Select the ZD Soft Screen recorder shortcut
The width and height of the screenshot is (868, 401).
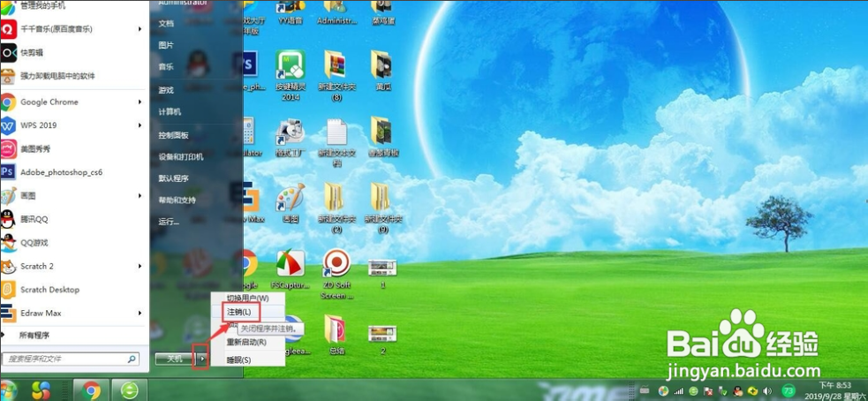336,274
